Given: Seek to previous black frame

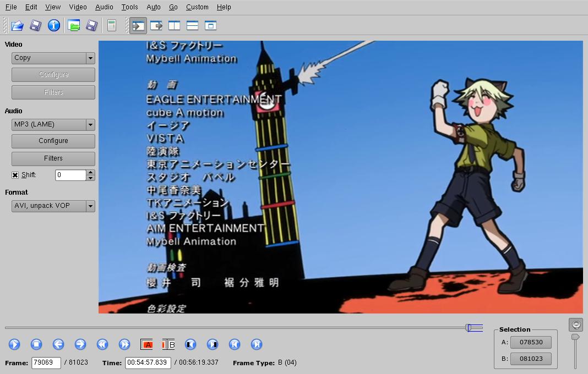Looking at the screenshot, I should (190, 344).
